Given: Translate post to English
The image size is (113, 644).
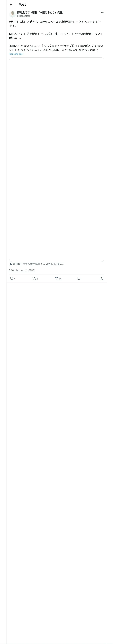Looking at the screenshot, I should click(x=16, y=54).
